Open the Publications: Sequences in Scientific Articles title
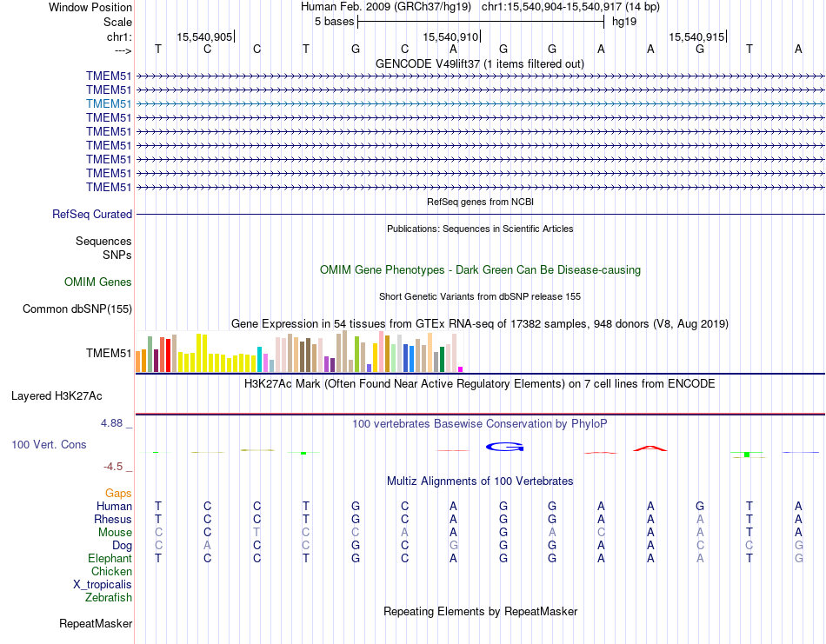 pyautogui.click(x=480, y=229)
